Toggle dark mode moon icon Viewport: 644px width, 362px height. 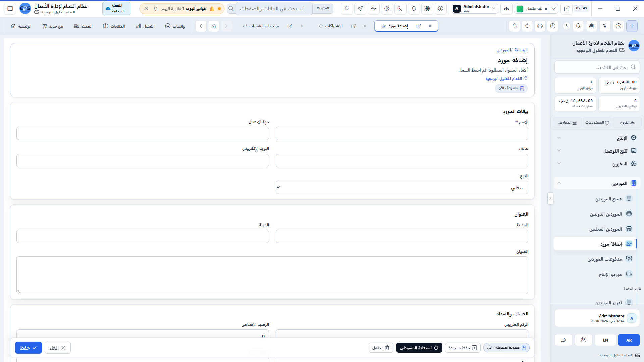(400, 9)
